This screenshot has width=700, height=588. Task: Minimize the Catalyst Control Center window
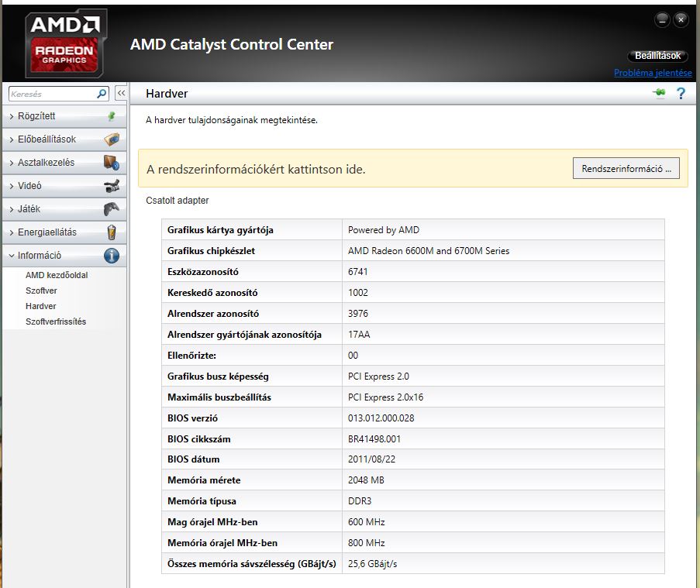pyautogui.click(x=662, y=19)
